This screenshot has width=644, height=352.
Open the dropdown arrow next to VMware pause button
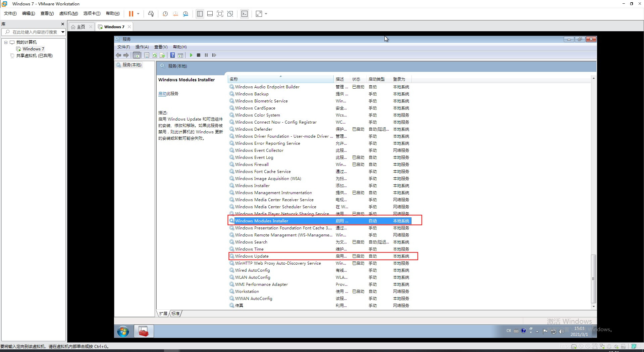point(138,14)
